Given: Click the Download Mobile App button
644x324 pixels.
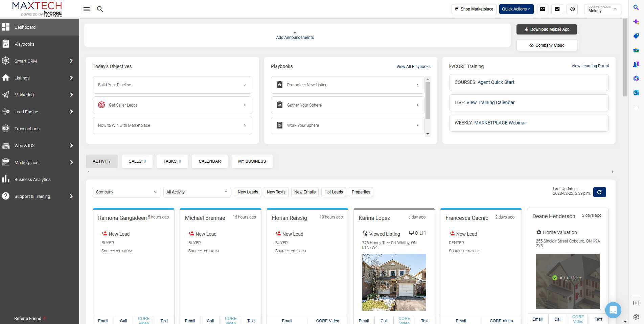Looking at the screenshot, I should [547, 29].
